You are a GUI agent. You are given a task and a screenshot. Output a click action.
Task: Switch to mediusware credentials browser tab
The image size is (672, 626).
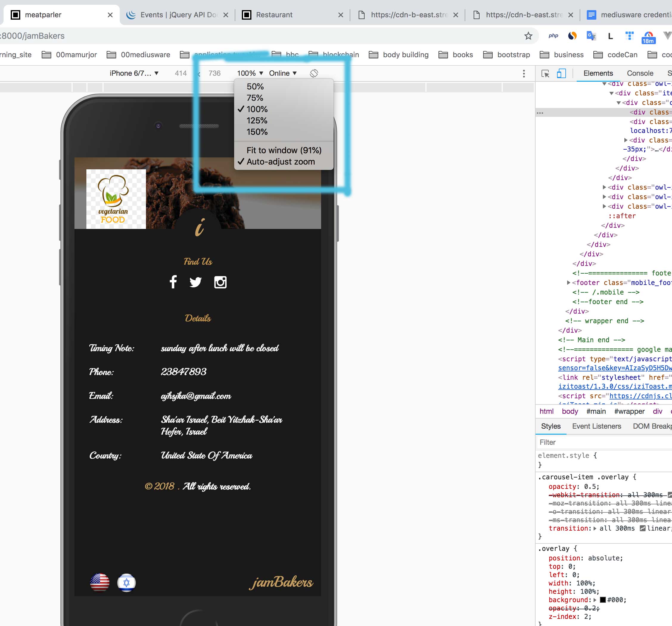tap(629, 15)
